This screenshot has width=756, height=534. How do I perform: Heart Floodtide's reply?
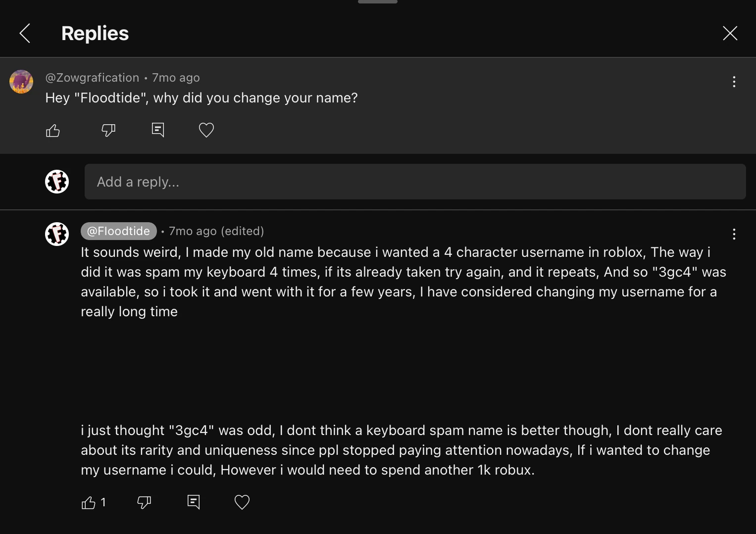242,502
